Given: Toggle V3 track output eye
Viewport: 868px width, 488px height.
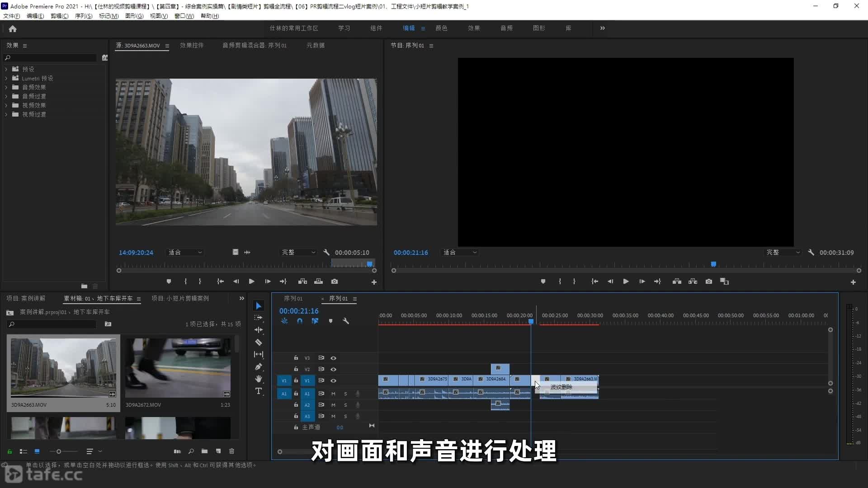Looking at the screenshot, I should pyautogui.click(x=334, y=358).
